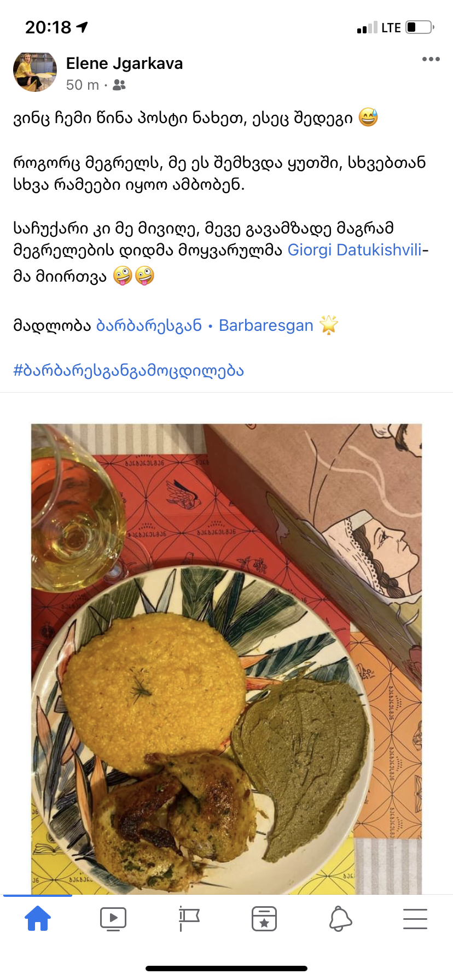Open the food plate photo
The width and height of the screenshot is (453, 980).
tap(226, 658)
